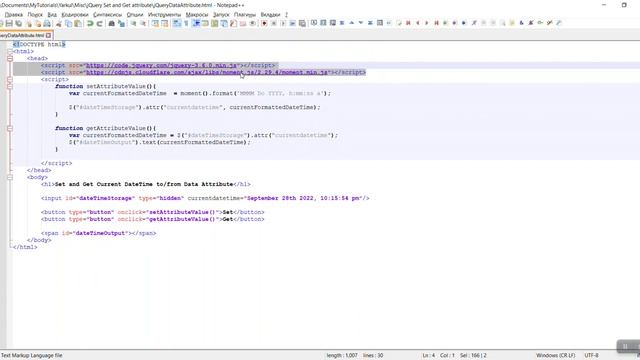
Task: Click Windows (CR LF) in status bar
Action: tap(556, 356)
